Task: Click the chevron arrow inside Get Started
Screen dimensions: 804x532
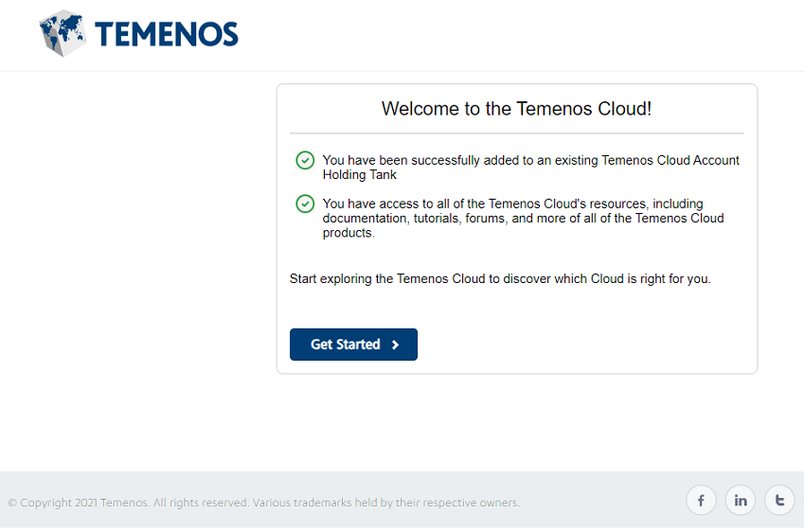Action: point(396,345)
